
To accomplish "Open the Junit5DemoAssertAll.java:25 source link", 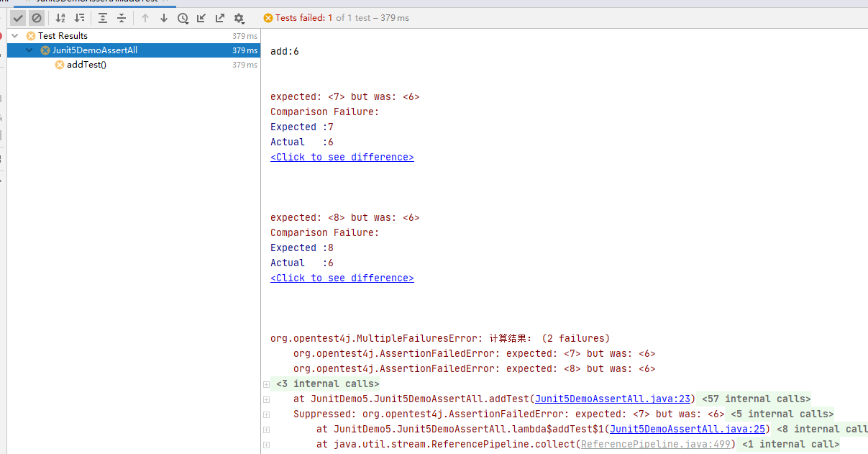I will pos(687,429).
